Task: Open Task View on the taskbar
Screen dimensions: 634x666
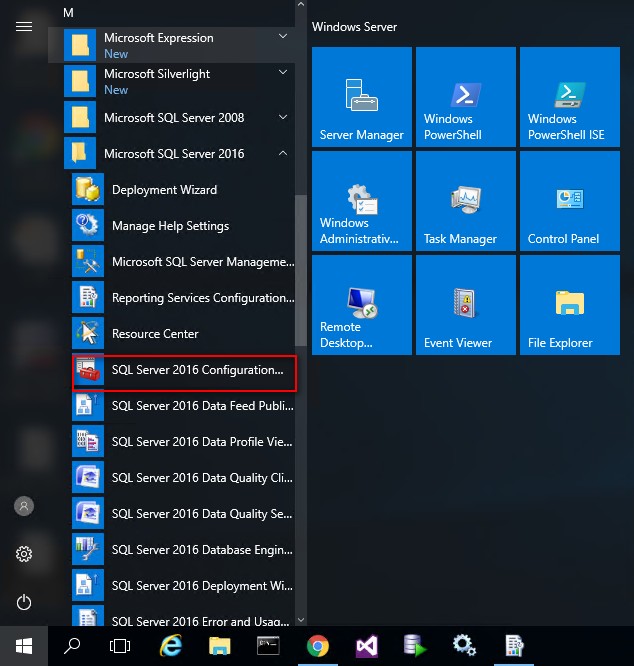Action: (120, 646)
